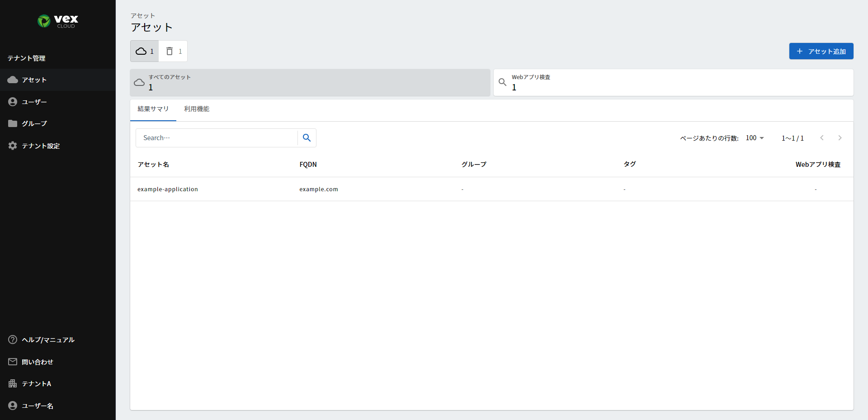Viewport: 868px width, 420px height.
Task: Click the magnifier icon in Webアプリ検査 card
Action: point(502,82)
